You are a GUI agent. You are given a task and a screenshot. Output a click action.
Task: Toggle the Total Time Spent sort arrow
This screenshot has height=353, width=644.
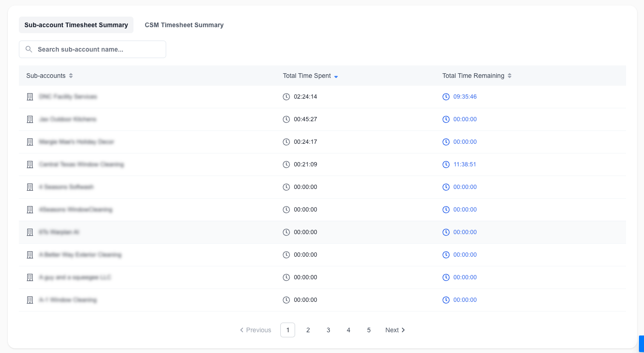(x=336, y=76)
